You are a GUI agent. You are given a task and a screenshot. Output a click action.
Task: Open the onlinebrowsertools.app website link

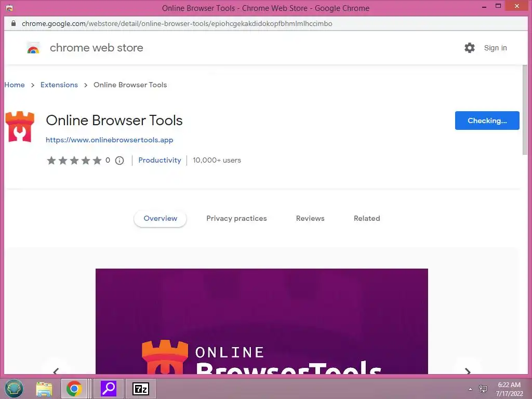tap(109, 140)
